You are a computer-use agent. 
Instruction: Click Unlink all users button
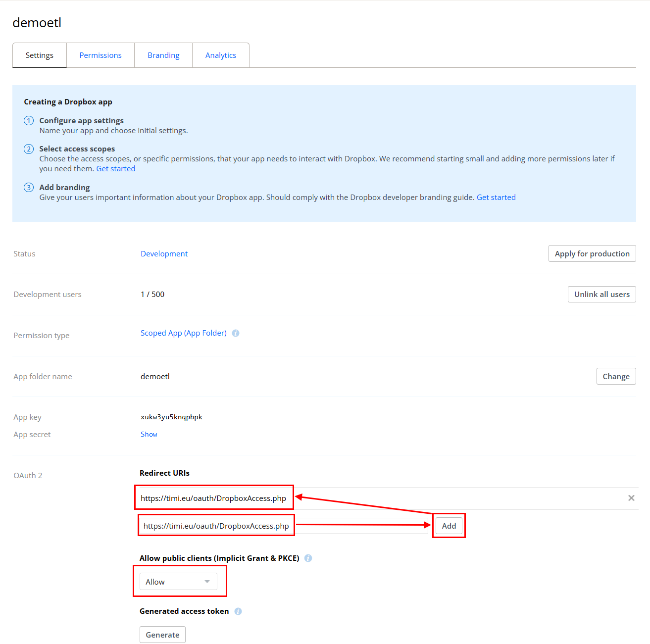[x=601, y=294]
